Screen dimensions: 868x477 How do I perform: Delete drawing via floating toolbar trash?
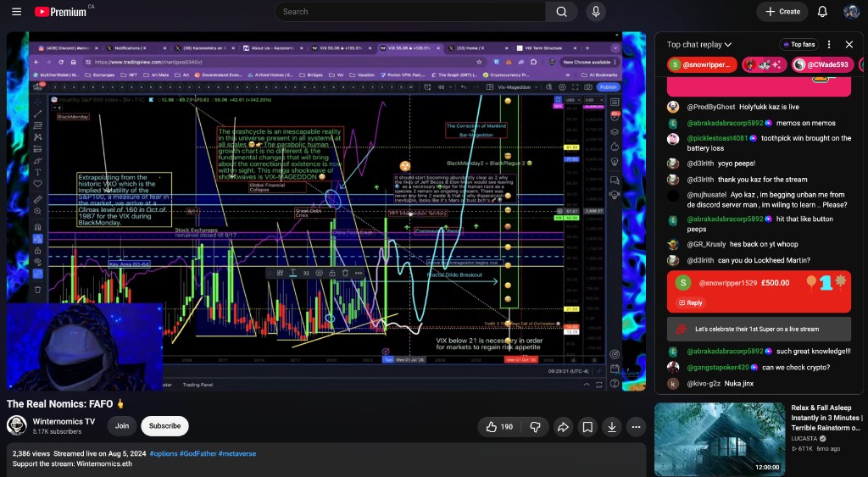click(x=346, y=273)
